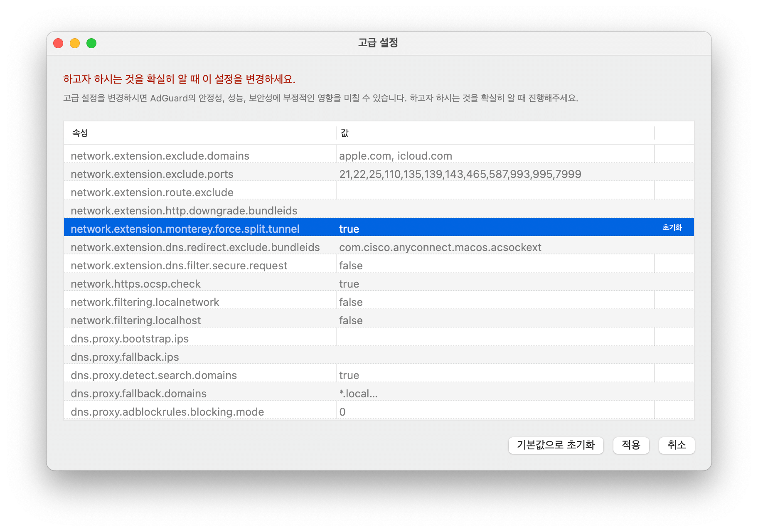This screenshot has width=758, height=532.
Task: Click the 취소 button
Action: coord(677,445)
